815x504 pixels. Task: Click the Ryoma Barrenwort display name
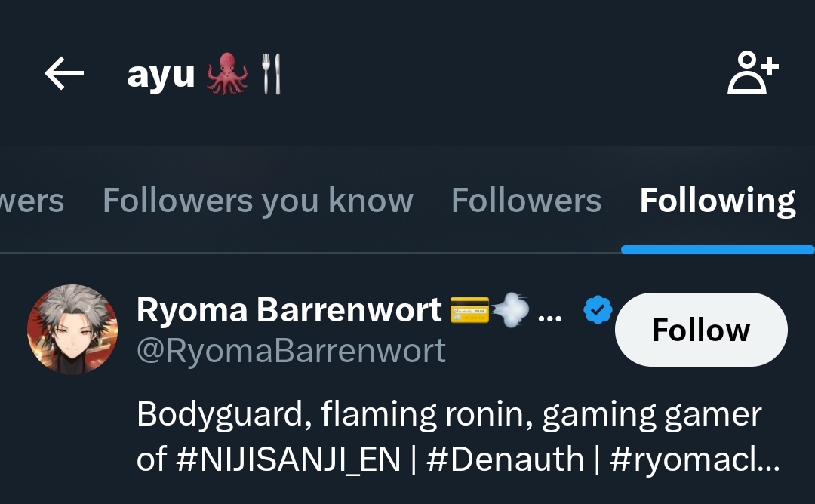pos(289,310)
